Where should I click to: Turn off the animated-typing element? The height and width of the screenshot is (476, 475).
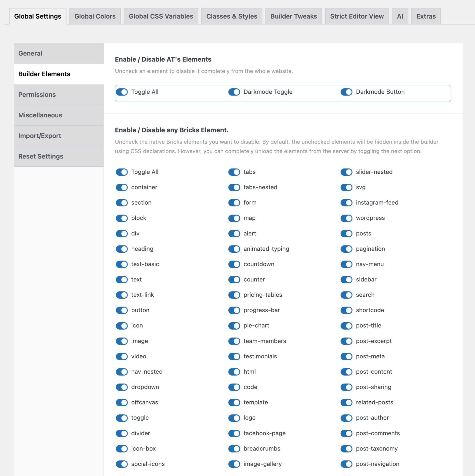(x=234, y=249)
